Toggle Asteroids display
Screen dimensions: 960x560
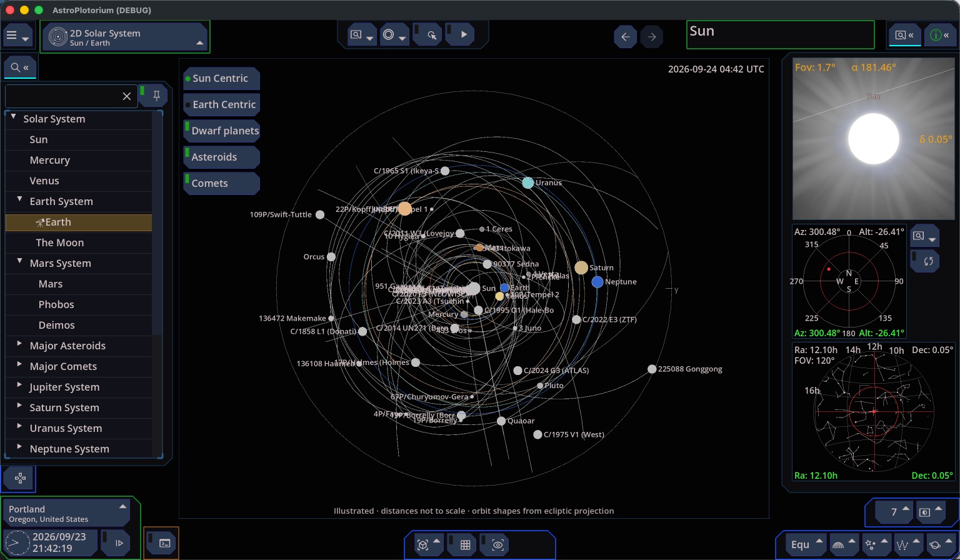pyautogui.click(x=221, y=157)
